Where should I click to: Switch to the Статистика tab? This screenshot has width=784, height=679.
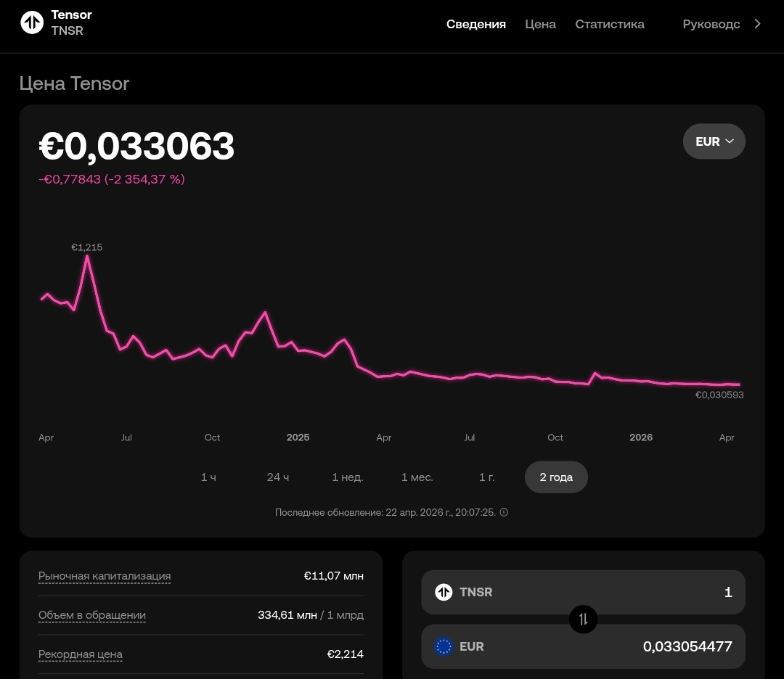[x=610, y=24]
